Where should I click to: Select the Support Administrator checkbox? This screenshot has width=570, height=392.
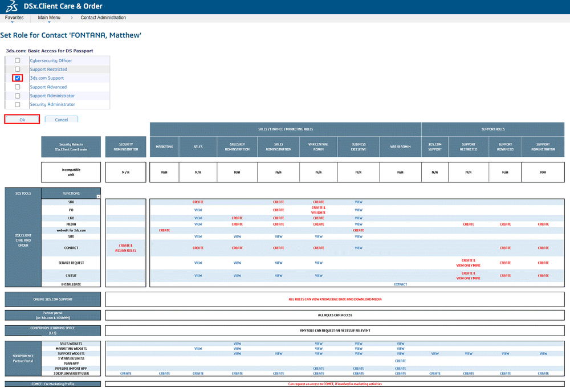click(x=18, y=96)
